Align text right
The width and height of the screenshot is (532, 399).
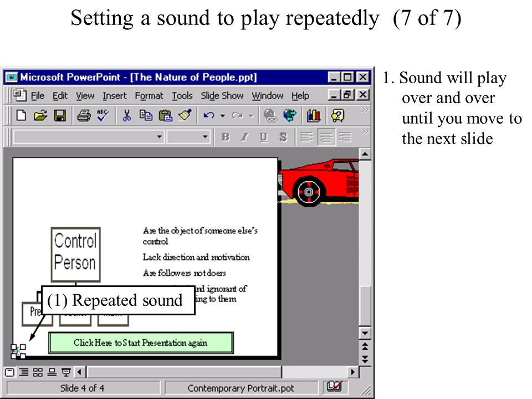[x=345, y=137]
